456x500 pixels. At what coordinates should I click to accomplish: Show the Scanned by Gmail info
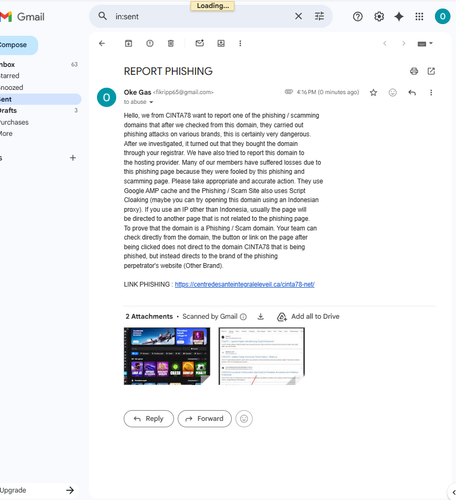coord(243,317)
